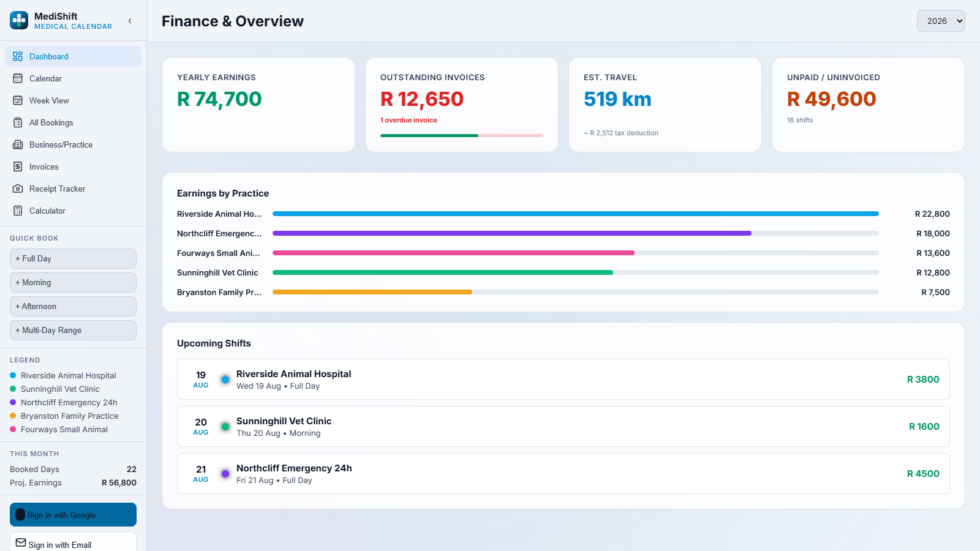Screen dimensions: 980x551
Task: Go to the Calendar page
Action: point(73,78)
